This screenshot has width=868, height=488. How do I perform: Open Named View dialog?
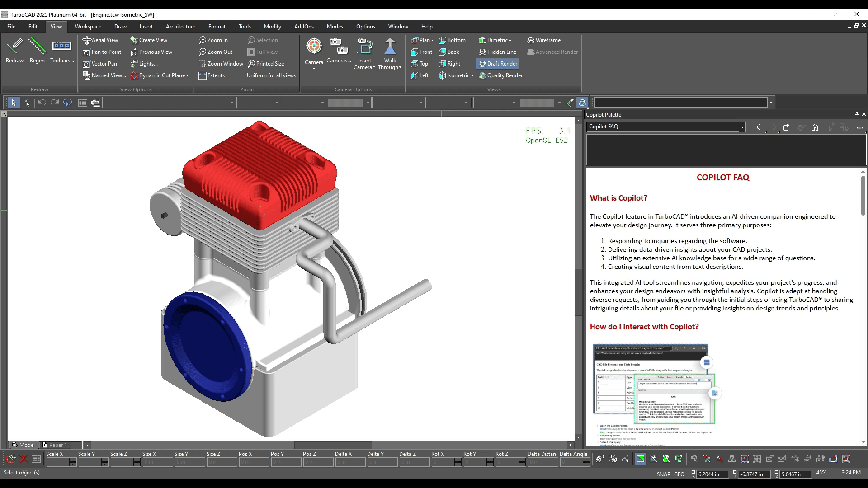[104, 75]
